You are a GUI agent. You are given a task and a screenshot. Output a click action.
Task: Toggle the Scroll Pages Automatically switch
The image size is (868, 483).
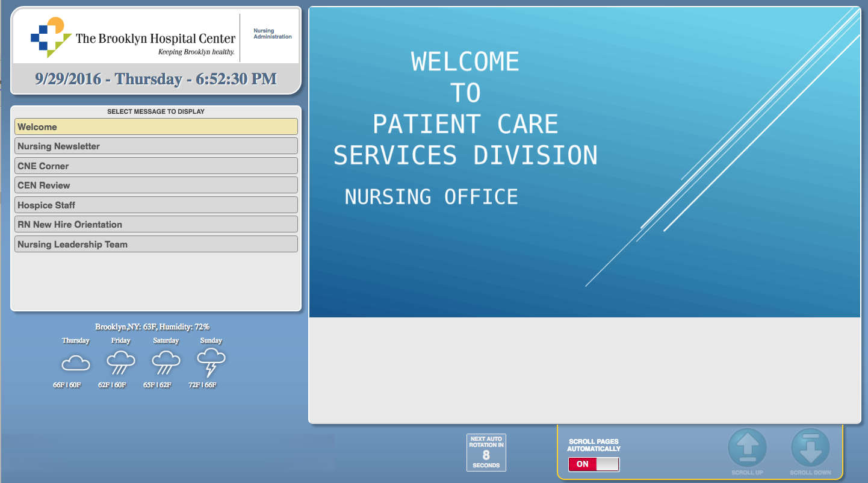click(x=594, y=464)
